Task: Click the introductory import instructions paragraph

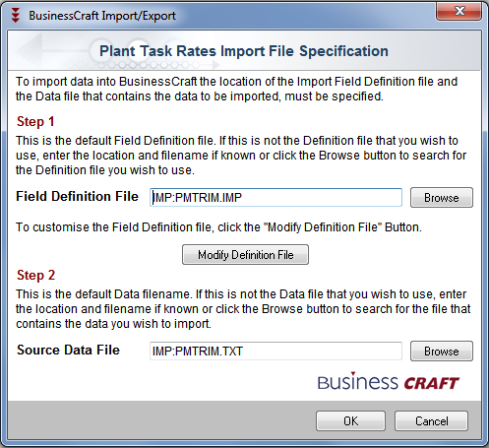Action: pyautogui.click(x=236, y=89)
